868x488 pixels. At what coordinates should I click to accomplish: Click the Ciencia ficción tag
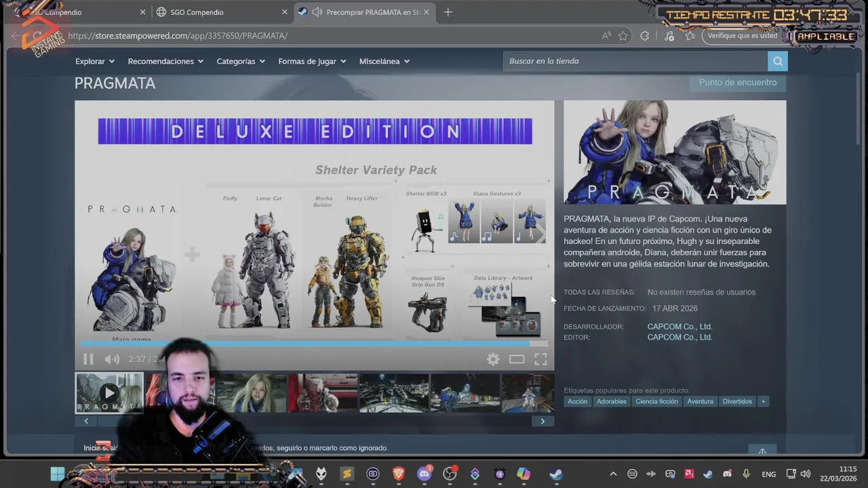pos(656,401)
